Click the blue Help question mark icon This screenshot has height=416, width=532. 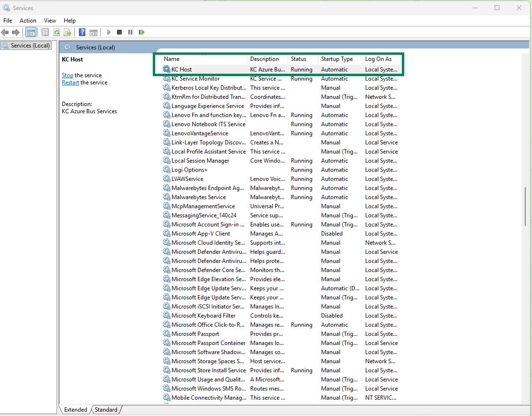tap(82, 32)
